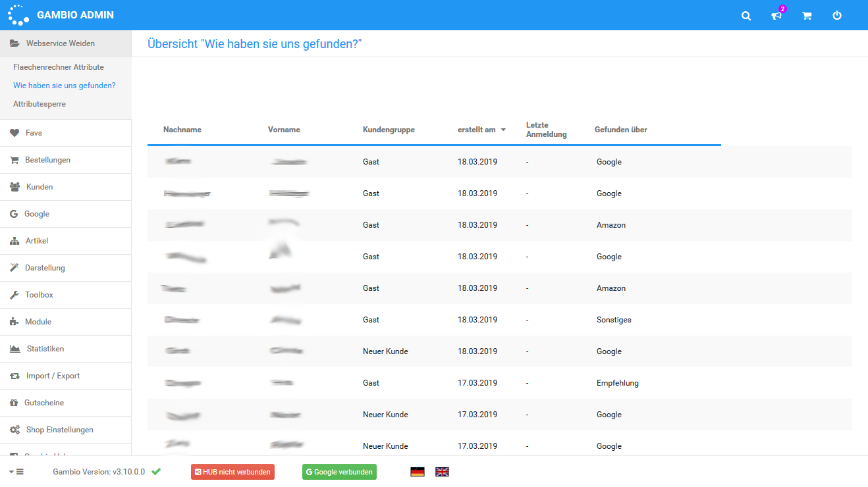Sort by erstellt am column arrow
868x487 pixels.
pyautogui.click(x=503, y=130)
